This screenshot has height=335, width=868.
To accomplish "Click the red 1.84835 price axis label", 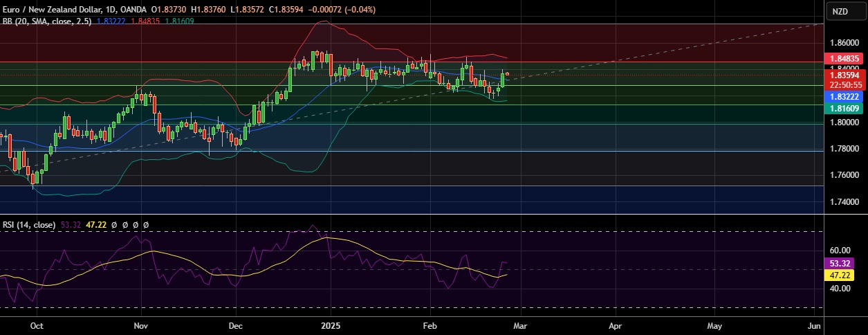I will click(843, 60).
